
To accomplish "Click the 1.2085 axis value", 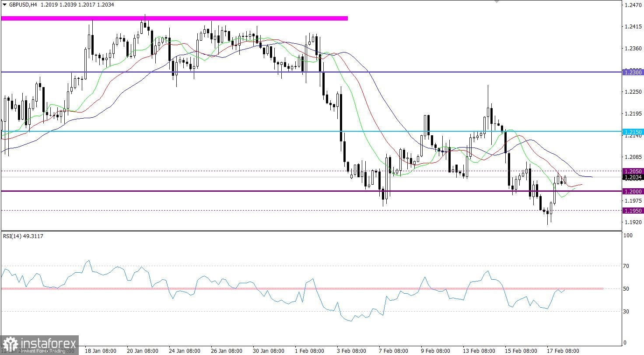I will pos(633,157).
